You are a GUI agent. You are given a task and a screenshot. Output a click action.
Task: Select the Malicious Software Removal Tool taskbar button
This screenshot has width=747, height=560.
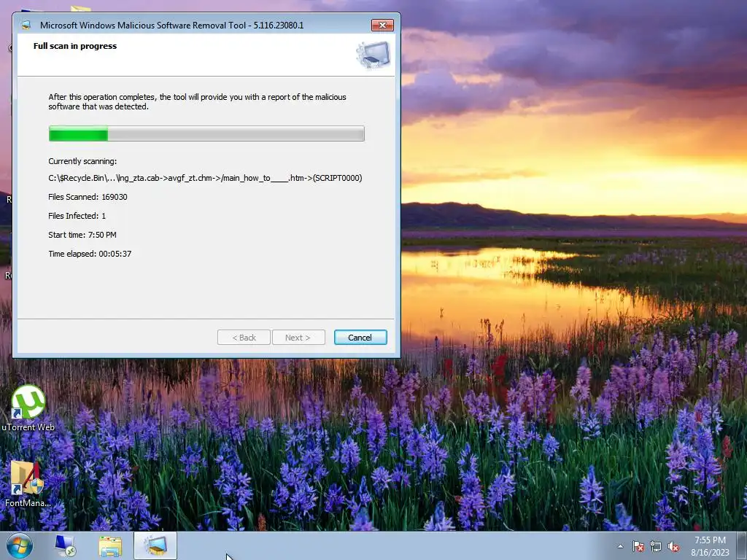pyautogui.click(x=155, y=545)
